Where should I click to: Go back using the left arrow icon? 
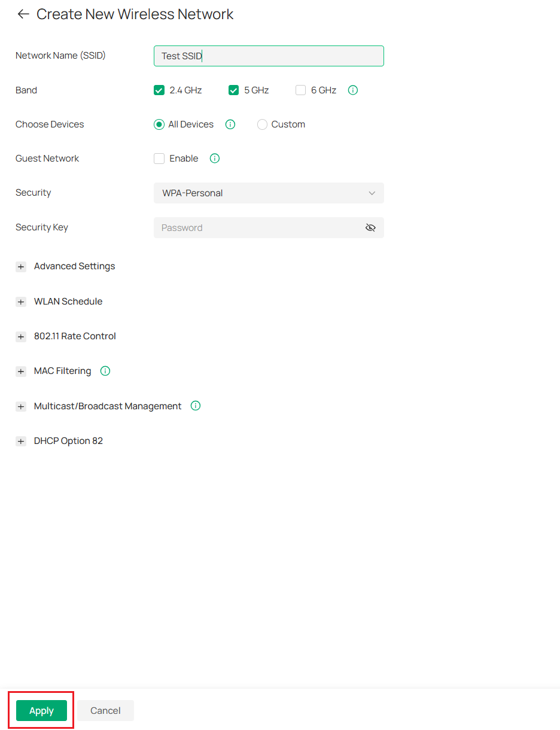point(23,14)
